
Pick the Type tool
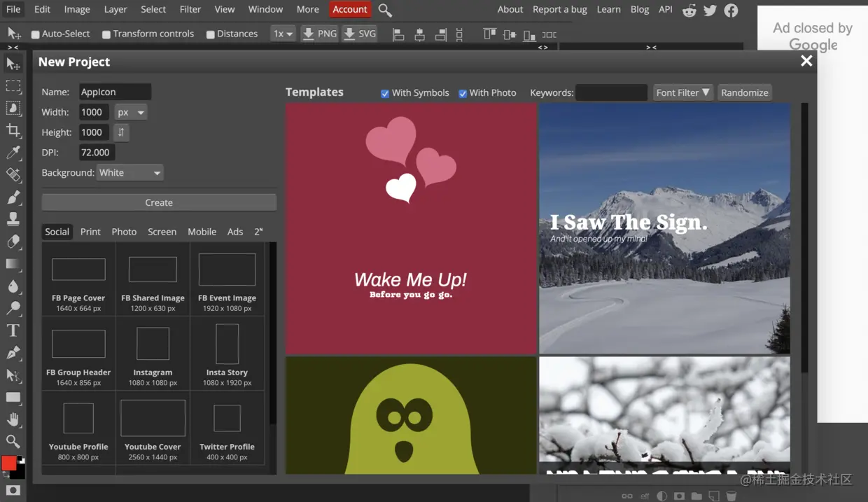pos(13,330)
